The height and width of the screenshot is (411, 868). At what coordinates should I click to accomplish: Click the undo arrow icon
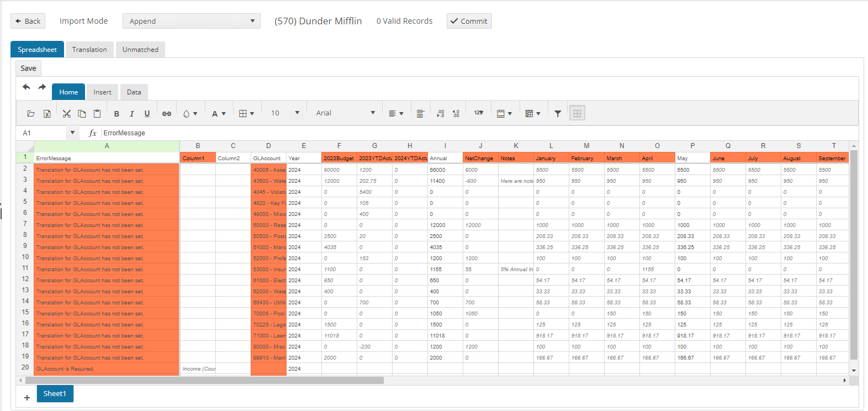point(27,87)
